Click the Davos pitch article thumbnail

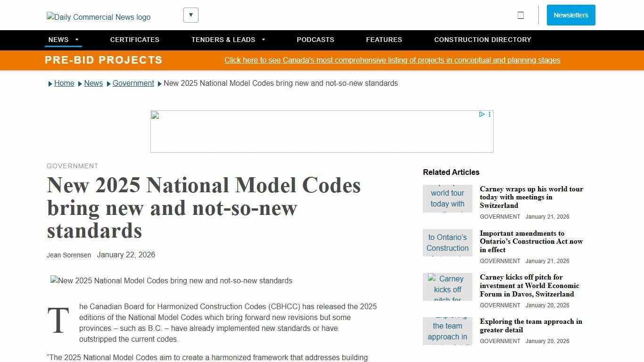(447, 287)
